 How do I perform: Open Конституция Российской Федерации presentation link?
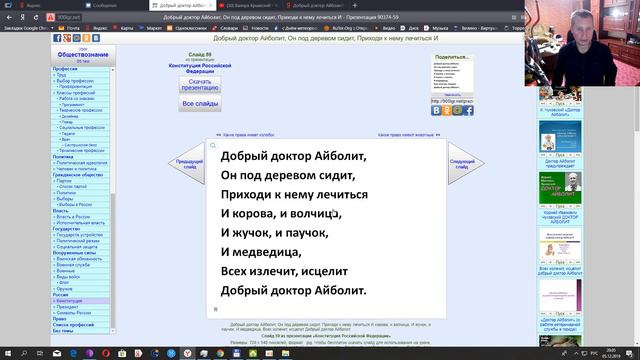(x=200, y=68)
